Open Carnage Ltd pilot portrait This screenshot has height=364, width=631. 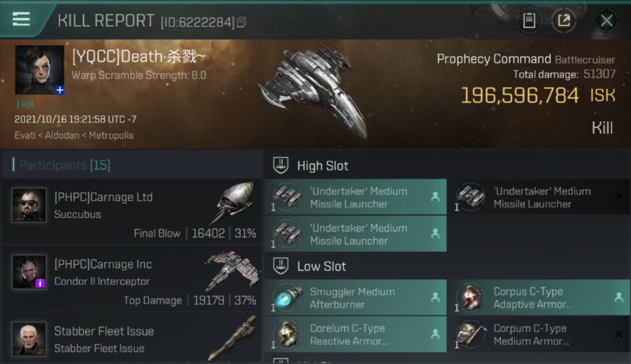pyautogui.click(x=29, y=205)
